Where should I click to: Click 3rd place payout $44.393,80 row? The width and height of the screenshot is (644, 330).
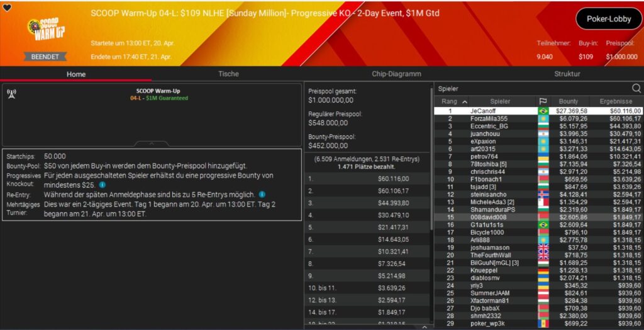(367, 203)
